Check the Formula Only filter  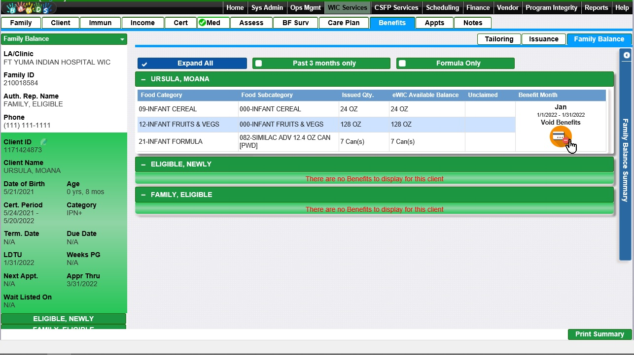(403, 64)
